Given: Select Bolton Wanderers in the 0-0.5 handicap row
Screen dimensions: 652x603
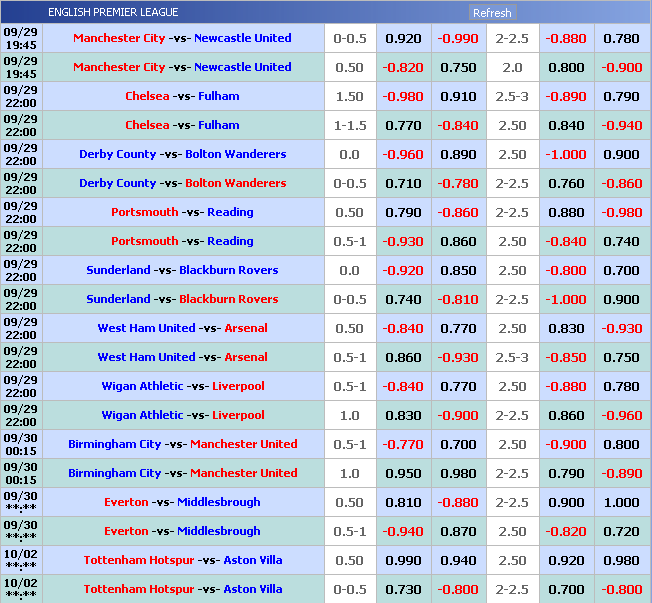Looking at the screenshot, I should point(236,183).
